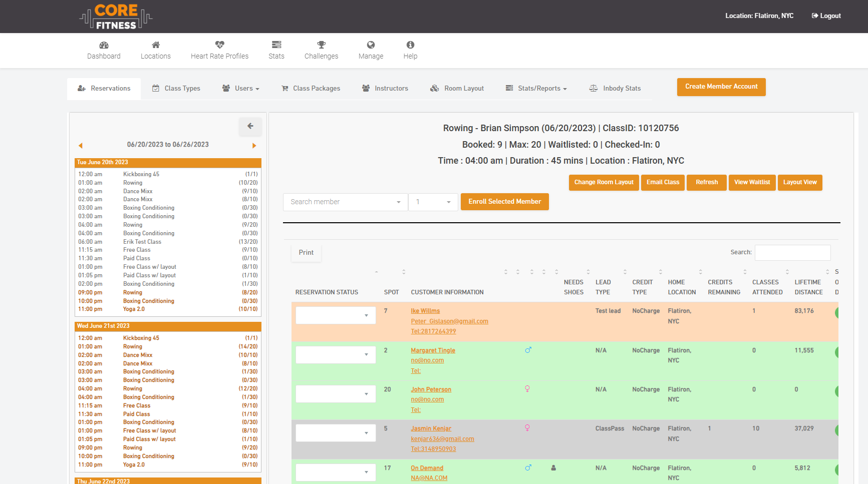Screen dimensions: 868x484
Task: Go to previous week with left arrow
Action: 80,146
